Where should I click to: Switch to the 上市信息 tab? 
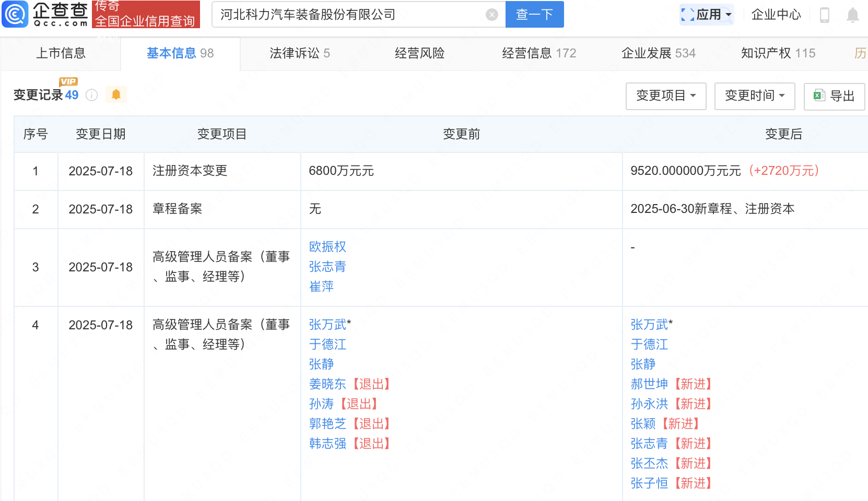point(61,53)
